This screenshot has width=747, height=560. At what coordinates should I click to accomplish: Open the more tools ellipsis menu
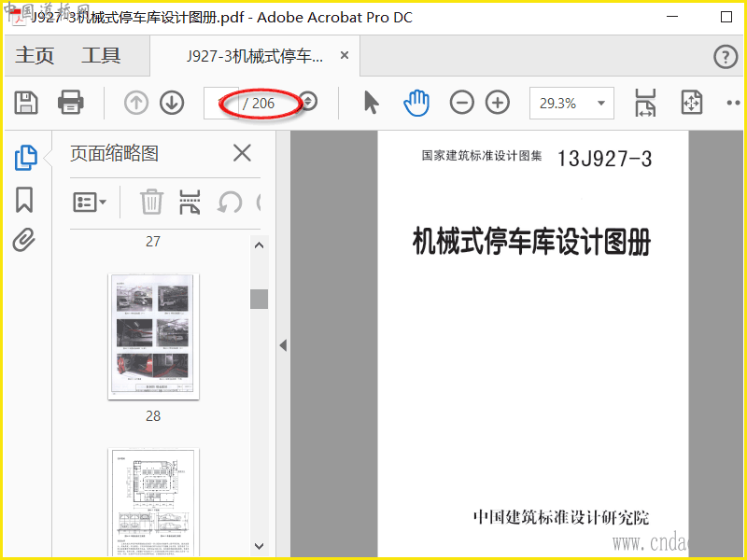pos(733,103)
